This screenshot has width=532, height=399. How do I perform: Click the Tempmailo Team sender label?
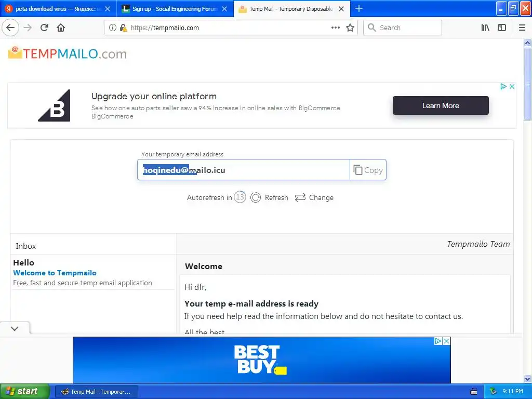pyautogui.click(x=478, y=244)
